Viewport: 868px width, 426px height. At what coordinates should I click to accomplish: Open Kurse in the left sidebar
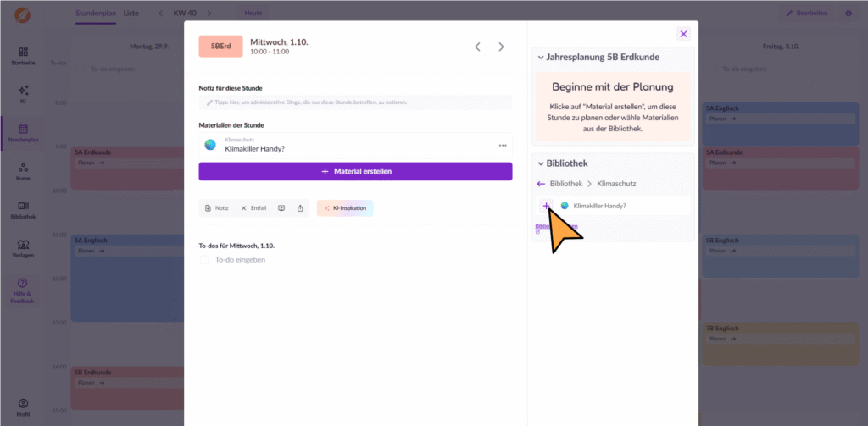[x=24, y=171]
